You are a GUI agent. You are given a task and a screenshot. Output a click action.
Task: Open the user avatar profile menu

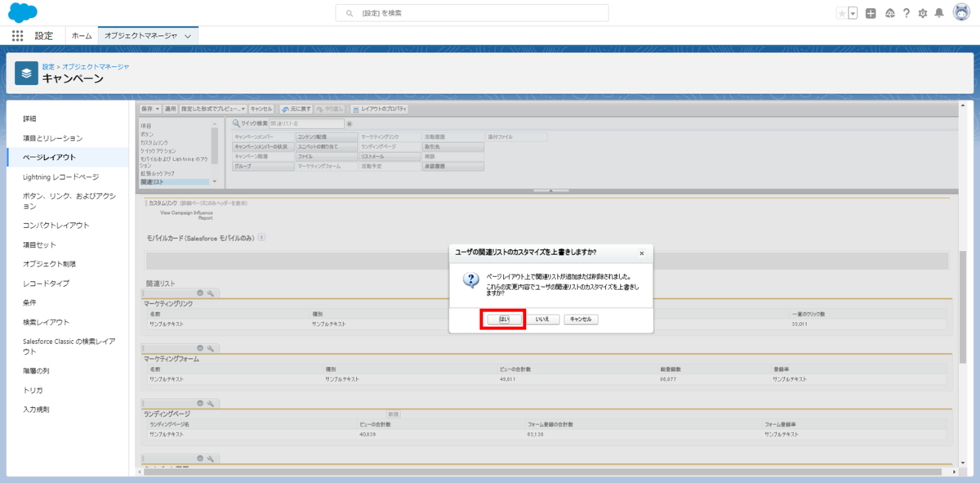coord(961,13)
